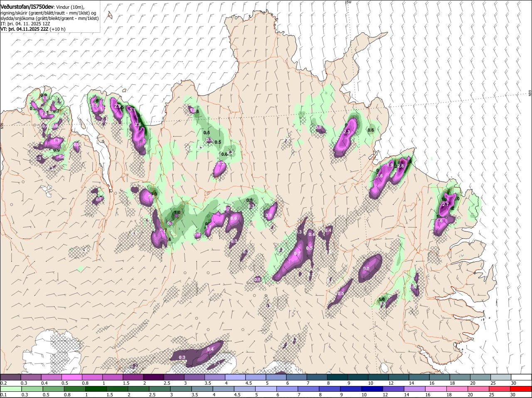Pick the lavender 4 swatch in upper legend row
Viewport: 532px width, 398px height.
pyautogui.click(x=235, y=377)
